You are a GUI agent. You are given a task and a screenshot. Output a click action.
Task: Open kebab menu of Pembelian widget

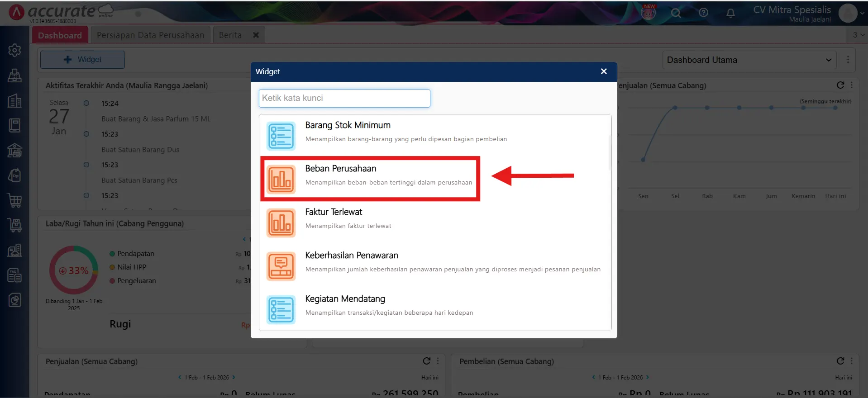click(852, 361)
